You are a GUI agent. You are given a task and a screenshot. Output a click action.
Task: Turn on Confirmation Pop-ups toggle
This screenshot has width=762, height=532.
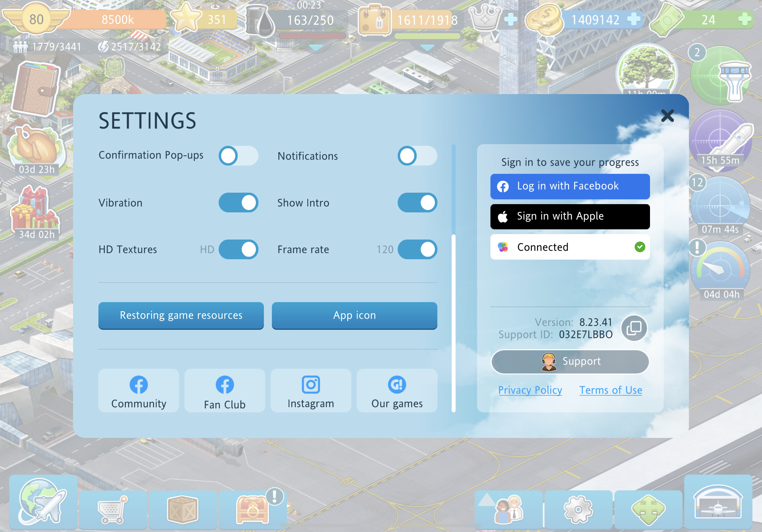click(x=238, y=156)
